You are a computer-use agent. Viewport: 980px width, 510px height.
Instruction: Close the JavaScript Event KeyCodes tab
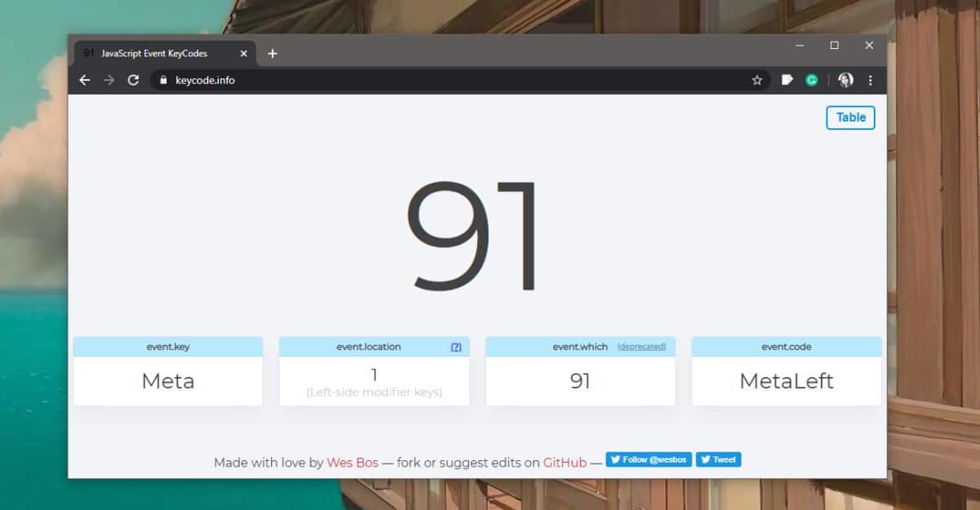(x=243, y=54)
